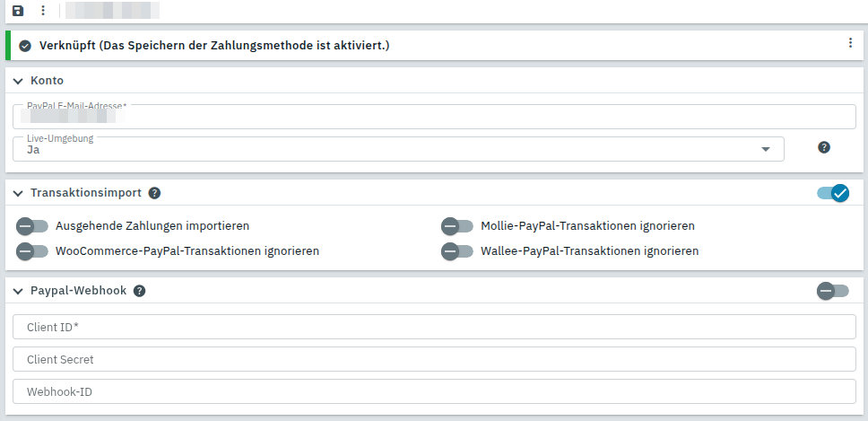Click the save disk icon
Viewport: 868px width, 421px height.
18,11
